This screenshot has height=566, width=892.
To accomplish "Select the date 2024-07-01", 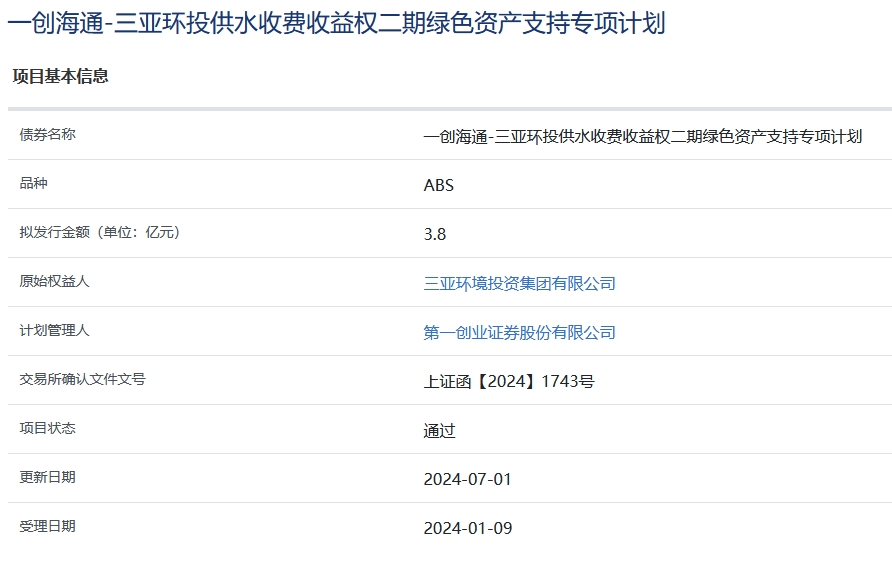I will point(468,479).
